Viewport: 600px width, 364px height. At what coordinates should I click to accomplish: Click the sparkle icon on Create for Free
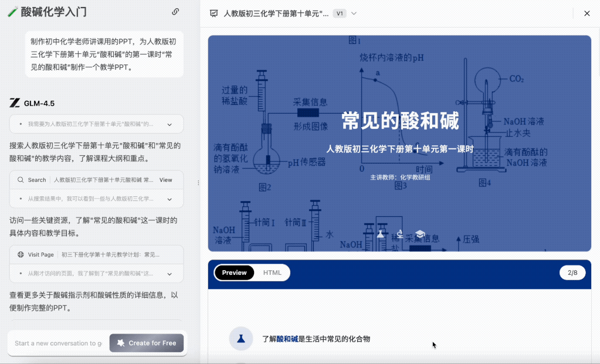[x=121, y=343]
